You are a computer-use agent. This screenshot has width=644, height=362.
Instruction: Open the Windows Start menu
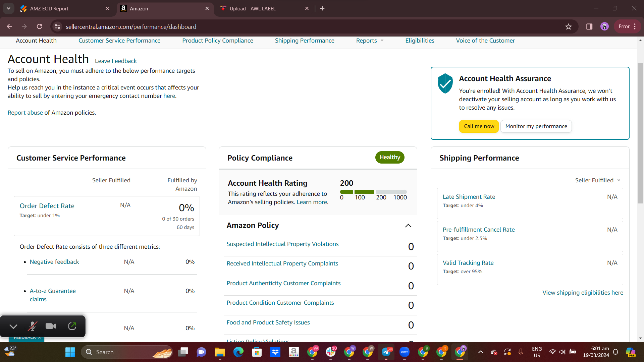click(x=70, y=352)
